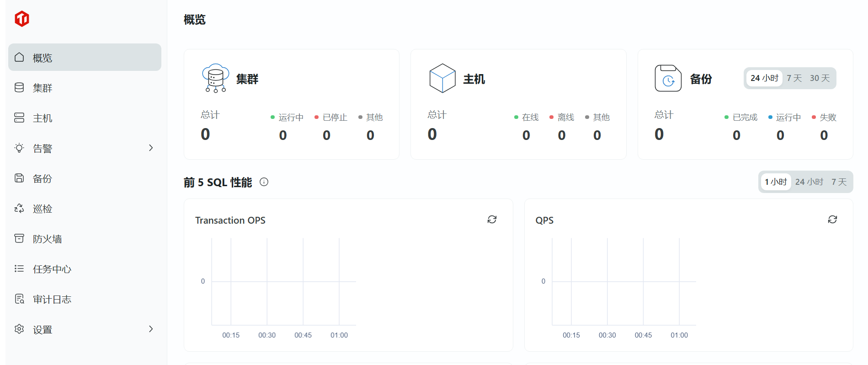
Task: Refresh the Transaction OPS chart
Action: click(492, 220)
